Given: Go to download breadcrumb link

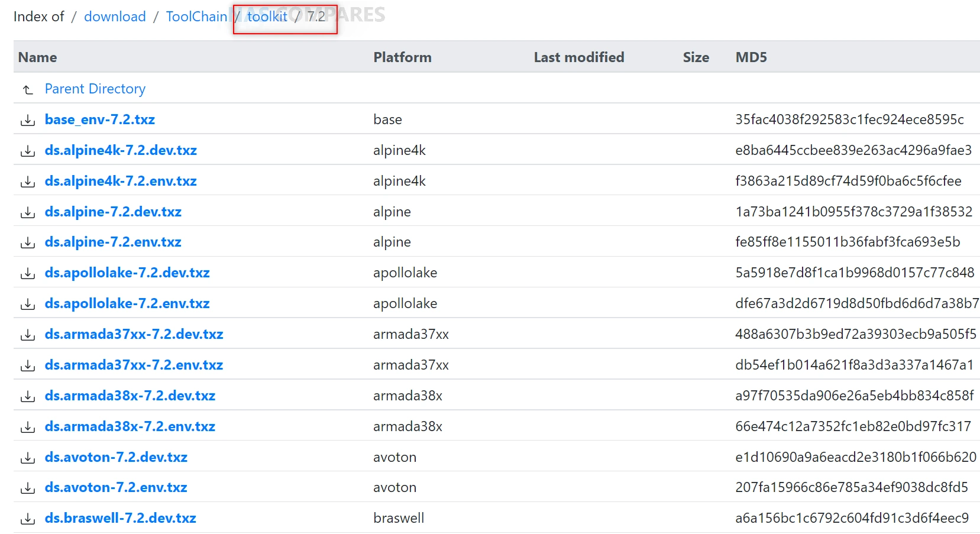Looking at the screenshot, I should coord(115,17).
